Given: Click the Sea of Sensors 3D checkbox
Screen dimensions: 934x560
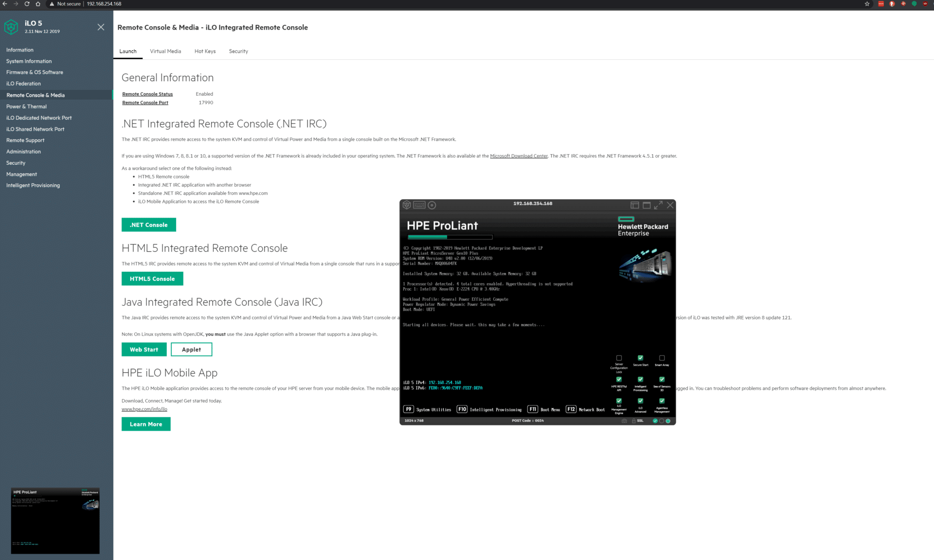Looking at the screenshot, I should [x=662, y=380].
